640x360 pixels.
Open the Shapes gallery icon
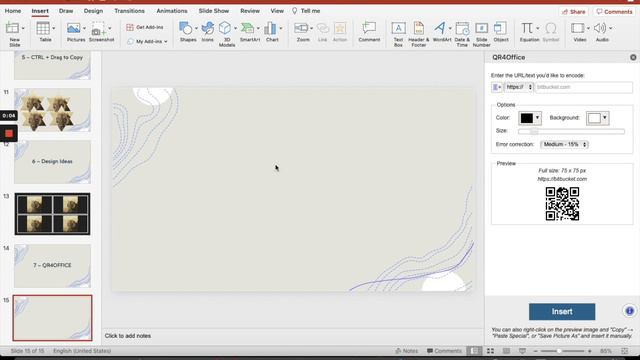(x=186, y=28)
